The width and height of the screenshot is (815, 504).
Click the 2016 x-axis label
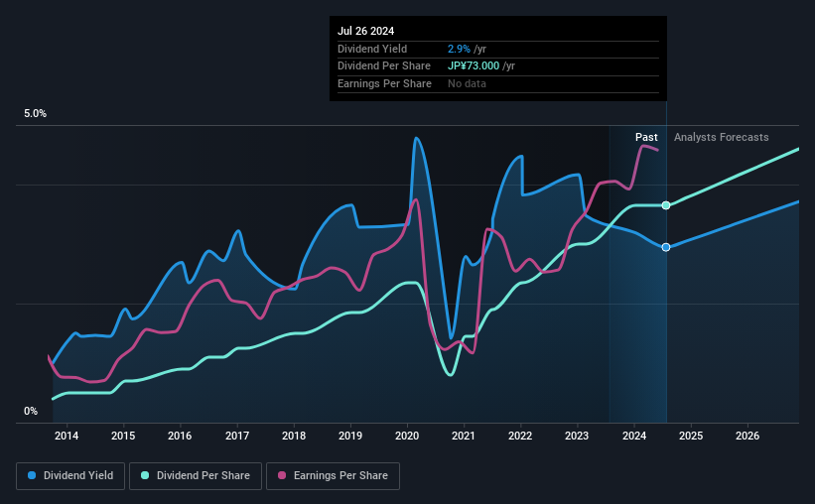(x=180, y=436)
